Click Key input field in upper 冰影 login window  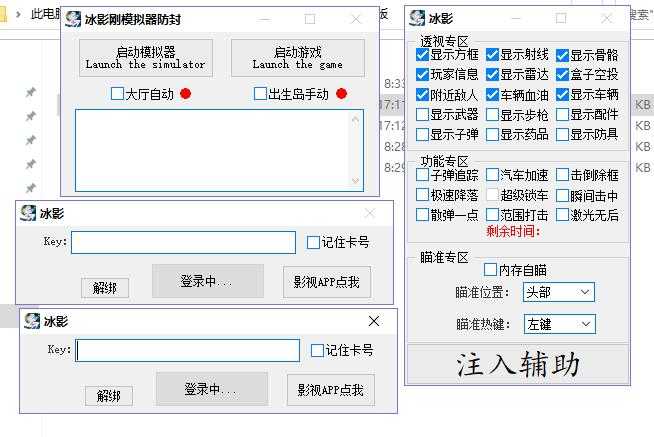point(184,243)
